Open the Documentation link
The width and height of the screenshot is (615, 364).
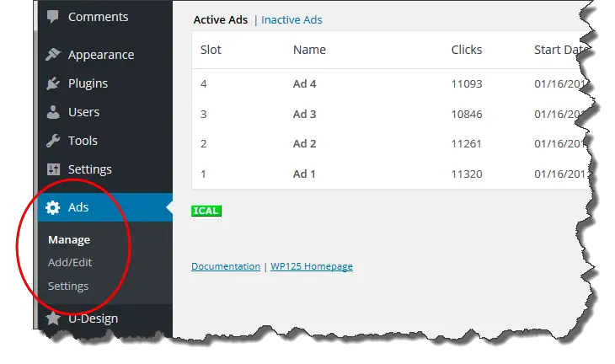click(x=226, y=266)
